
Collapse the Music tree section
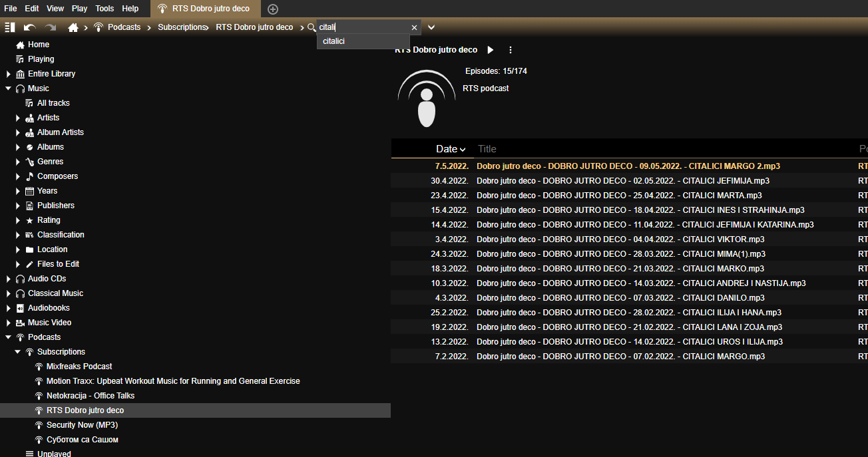(8, 88)
